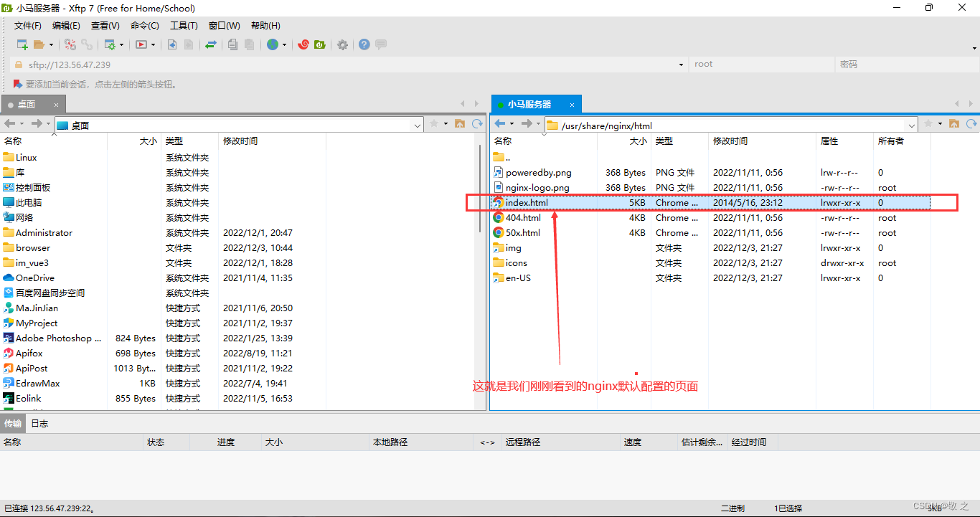The width and height of the screenshot is (980, 517).
Task: Refresh the local 桌面 file list
Action: point(477,124)
